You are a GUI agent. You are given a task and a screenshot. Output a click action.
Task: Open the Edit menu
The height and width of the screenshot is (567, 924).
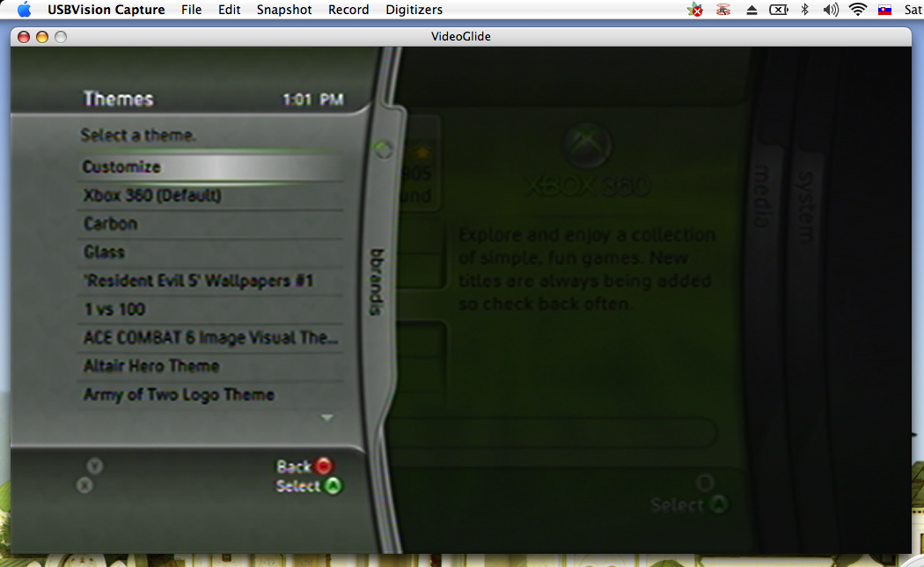(229, 10)
